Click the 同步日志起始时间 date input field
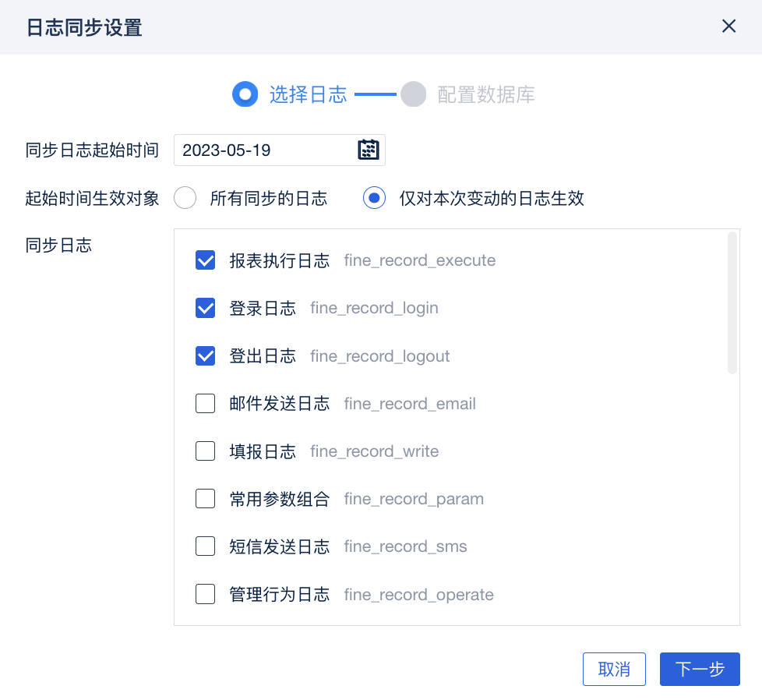Viewport: 762px width, 700px height. point(265,150)
